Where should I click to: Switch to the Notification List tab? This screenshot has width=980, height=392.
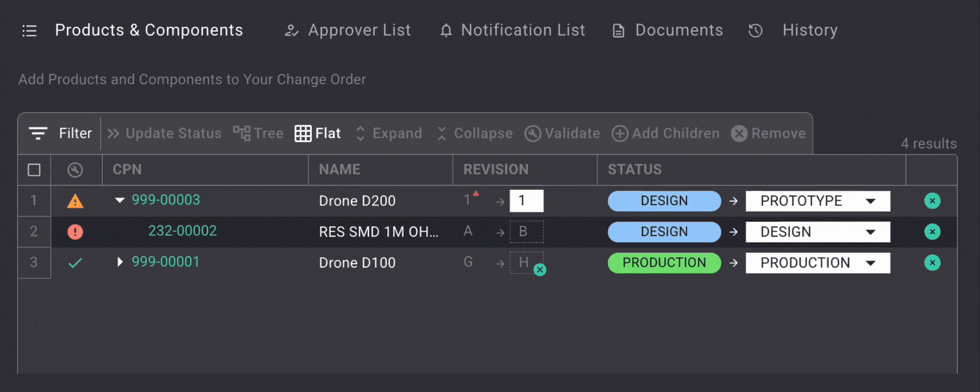click(512, 30)
